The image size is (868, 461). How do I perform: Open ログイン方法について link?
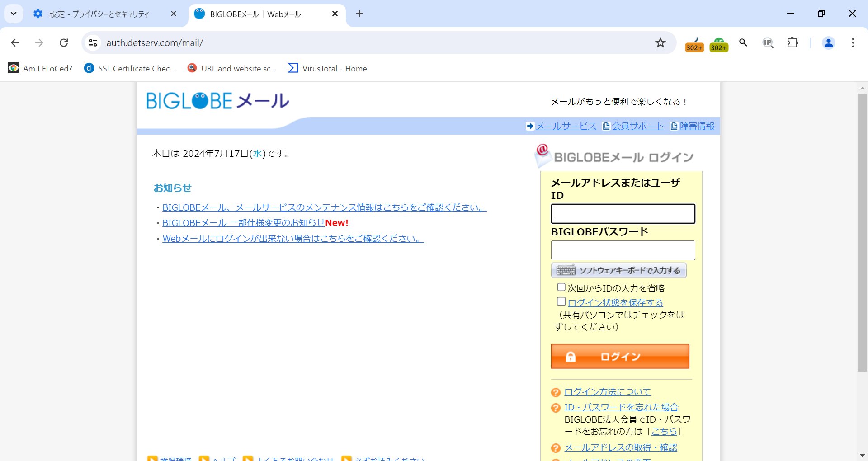click(608, 392)
